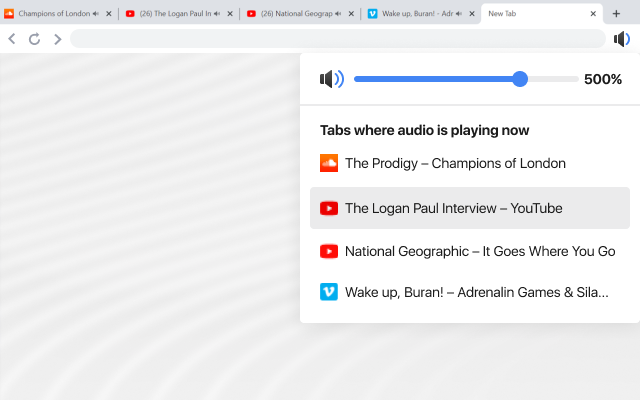
Task: Open the volume booster extension icon in toolbar
Action: 622,39
